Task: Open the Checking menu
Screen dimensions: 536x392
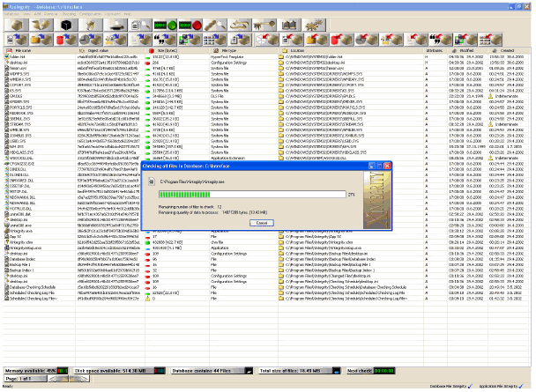Action: click(x=69, y=14)
